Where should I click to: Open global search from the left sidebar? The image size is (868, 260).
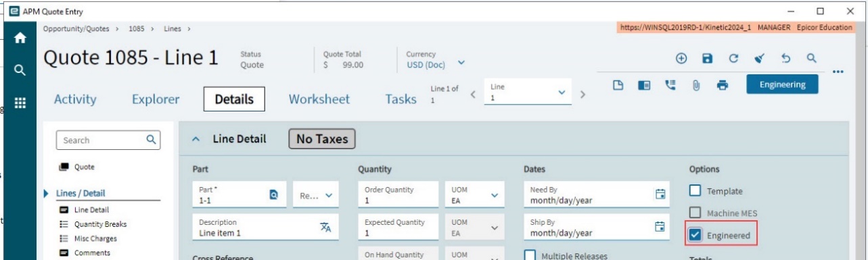coord(20,70)
